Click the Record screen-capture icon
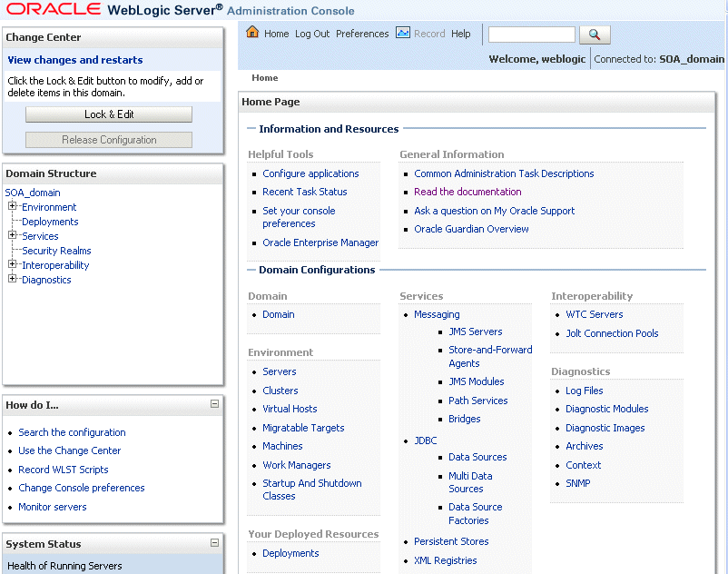Viewport: 728px width, 574px height. tap(401, 34)
